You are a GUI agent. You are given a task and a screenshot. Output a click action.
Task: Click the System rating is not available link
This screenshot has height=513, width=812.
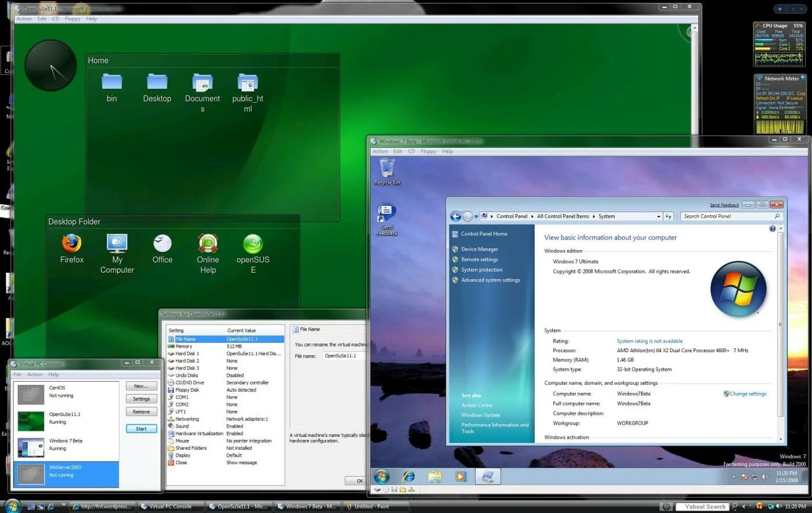click(x=650, y=341)
